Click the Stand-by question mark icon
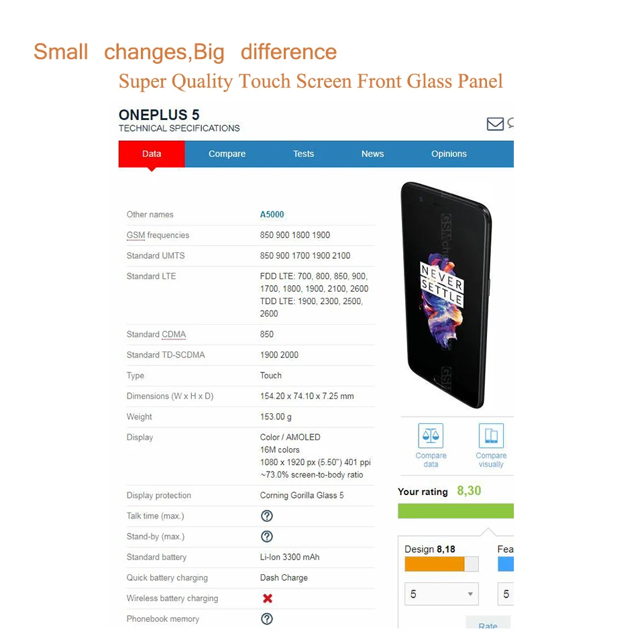Image resolution: width=644 pixels, height=644 pixels. pyautogui.click(x=267, y=537)
